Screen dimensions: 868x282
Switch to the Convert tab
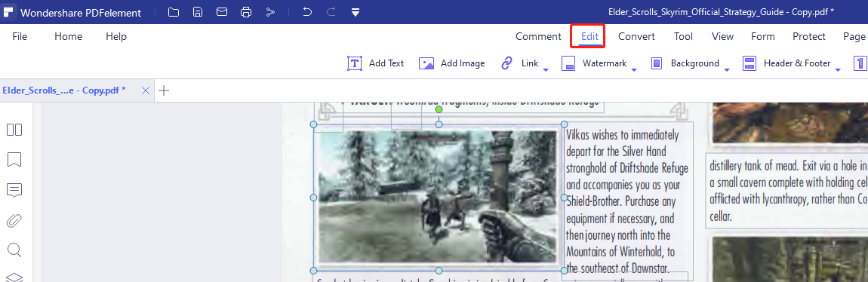click(636, 36)
